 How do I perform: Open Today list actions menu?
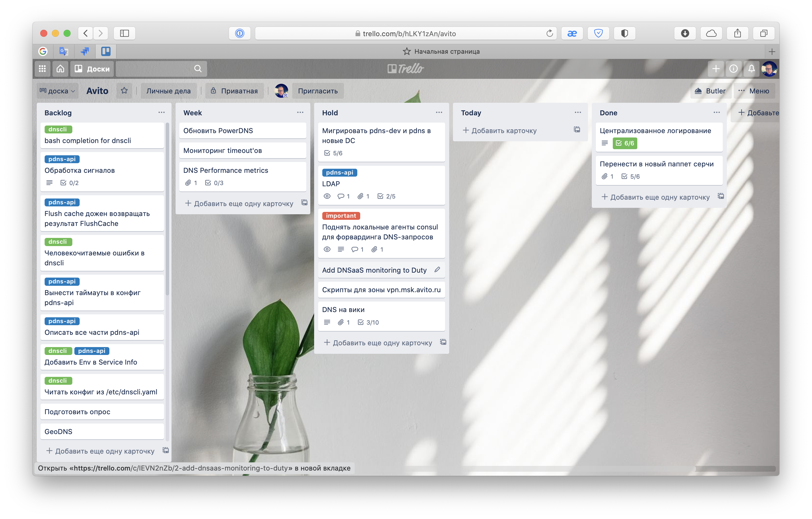[577, 112]
